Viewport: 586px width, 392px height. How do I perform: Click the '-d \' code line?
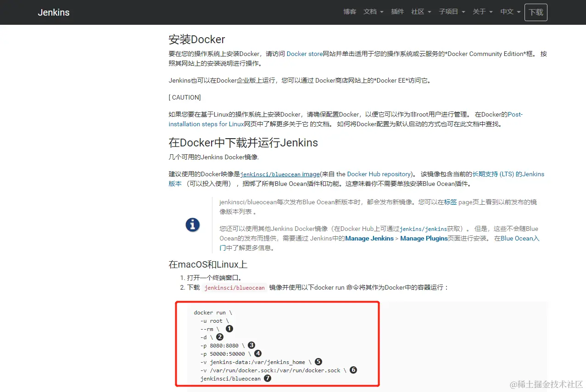click(206, 337)
